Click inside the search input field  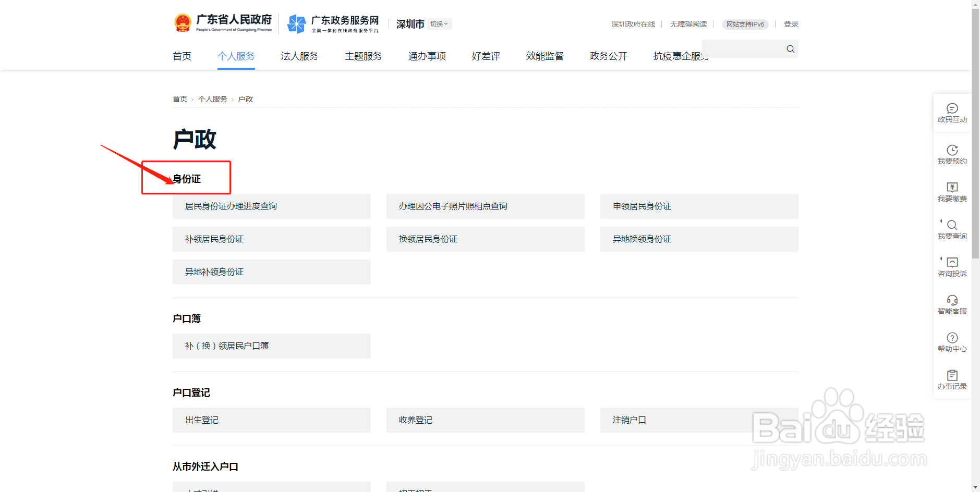point(746,48)
